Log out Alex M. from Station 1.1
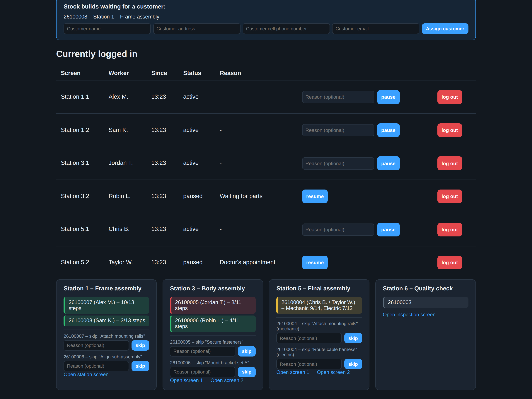This screenshot has height=399, width=532. (x=449, y=97)
